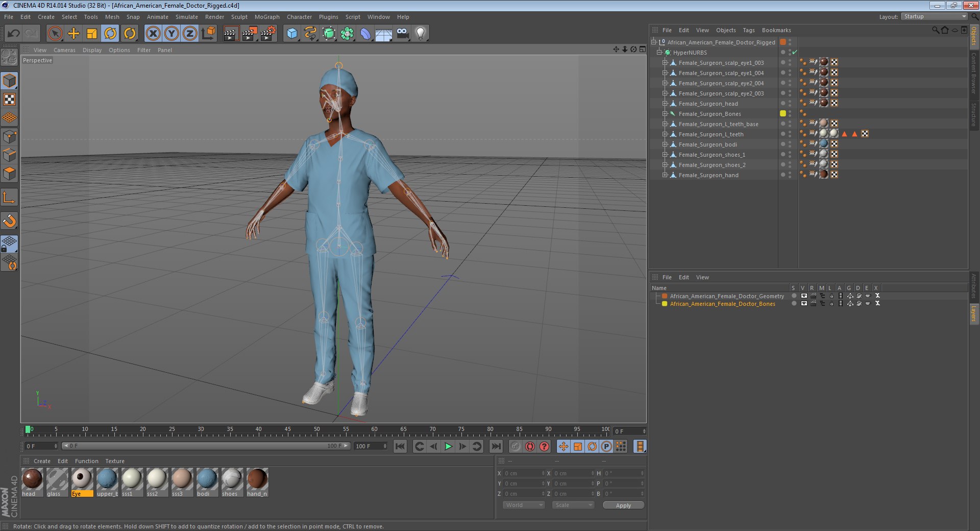Viewport: 980px width, 531px height.
Task: Go to start of animation
Action: pyautogui.click(x=400, y=447)
